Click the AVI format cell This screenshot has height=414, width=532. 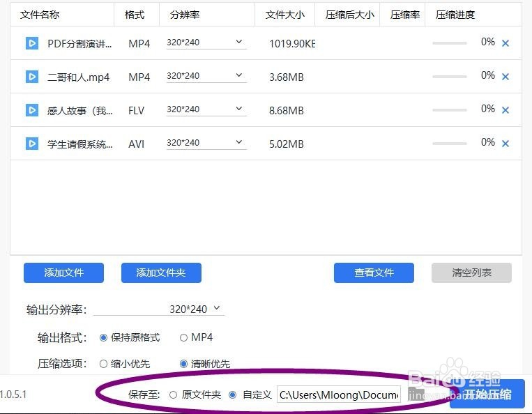(137, 144)
